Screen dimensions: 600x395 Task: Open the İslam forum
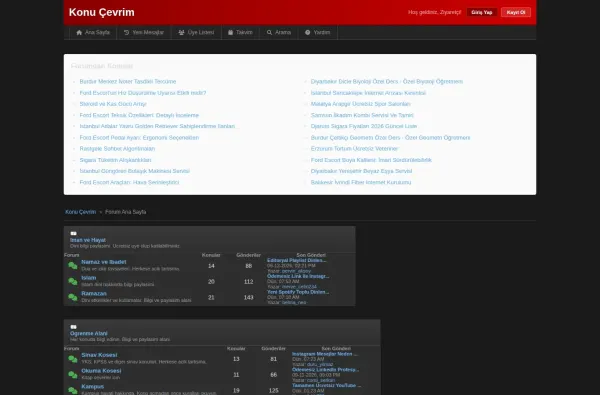pyautogui.click(x=88, y=278)
